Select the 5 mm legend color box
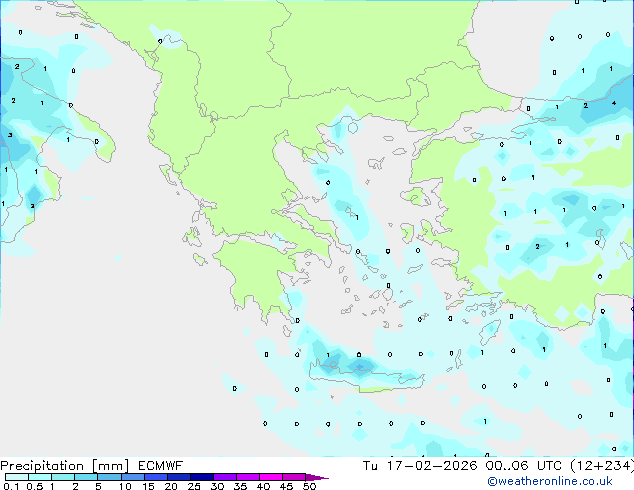 [109, 477]
